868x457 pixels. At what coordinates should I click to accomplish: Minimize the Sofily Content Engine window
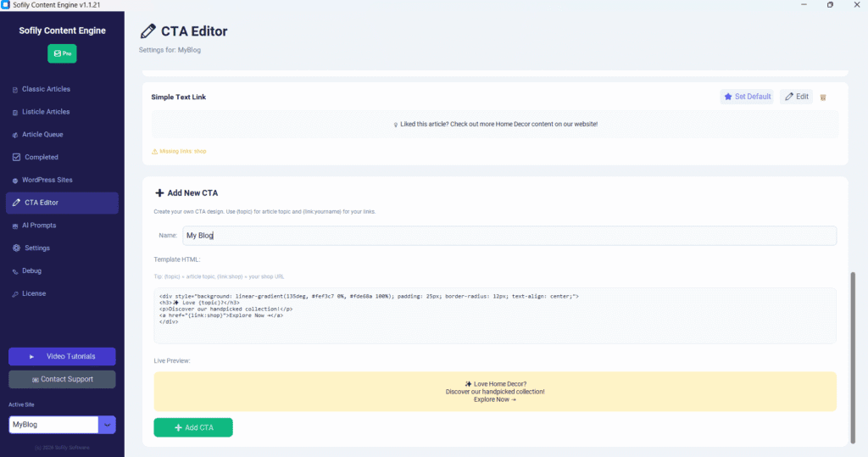tap(804, 5)
